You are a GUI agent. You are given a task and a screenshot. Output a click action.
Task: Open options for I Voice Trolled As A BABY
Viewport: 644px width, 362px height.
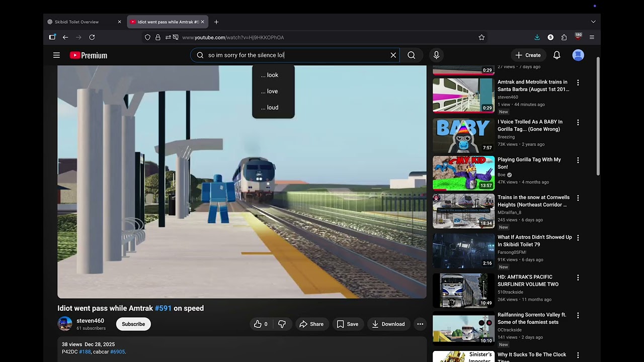click(x=578, y=122)
